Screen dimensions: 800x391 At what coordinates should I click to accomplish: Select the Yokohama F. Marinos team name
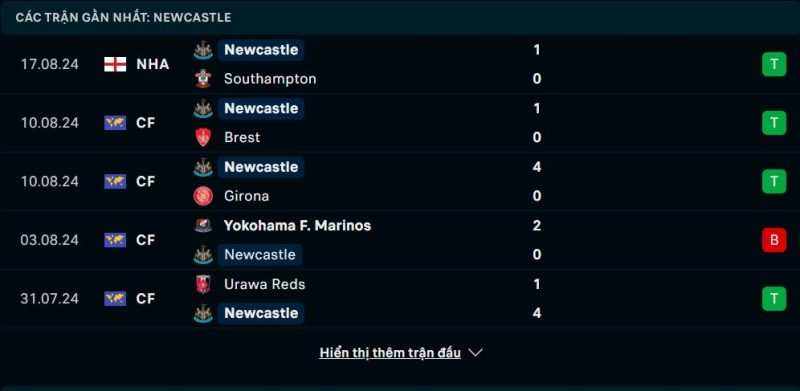[297, 226]
